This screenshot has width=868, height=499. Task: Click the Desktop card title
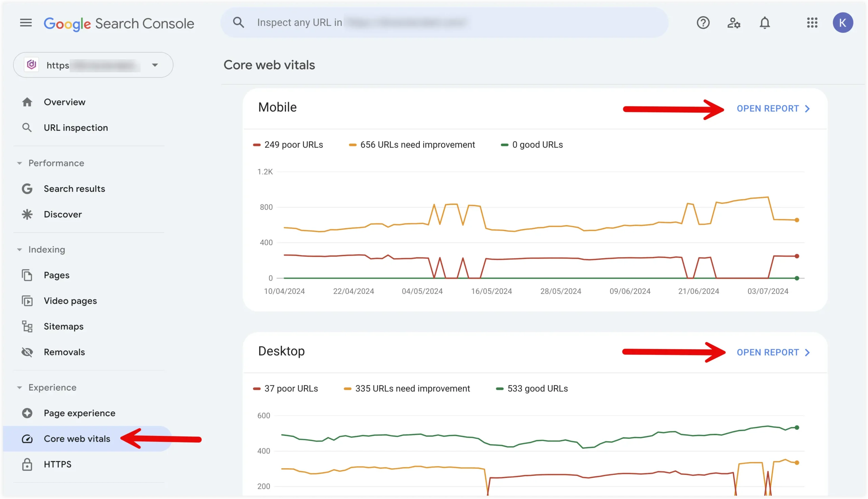[x=281, y=351]
